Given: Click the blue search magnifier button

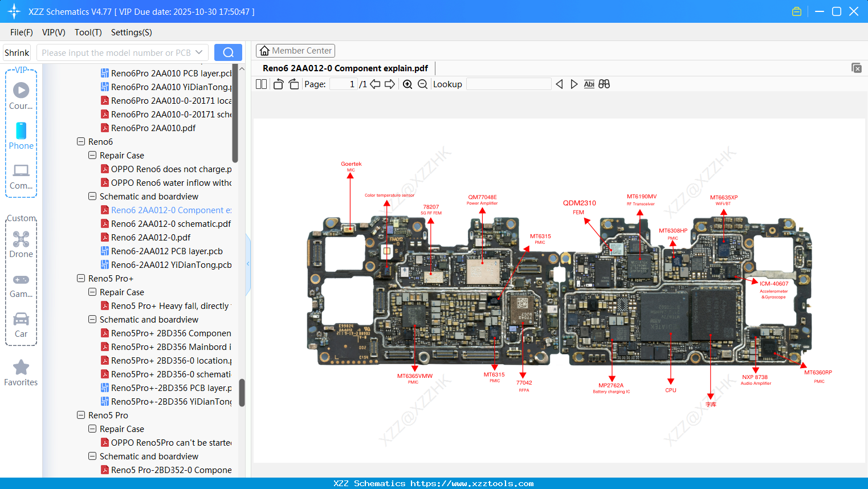Looking at the screenshot, I should click(x=227, y=52).
